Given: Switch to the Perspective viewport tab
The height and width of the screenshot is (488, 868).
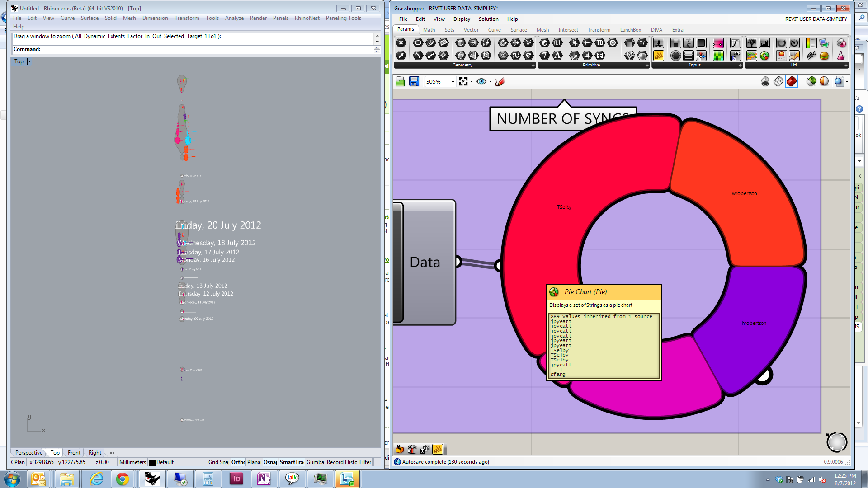Looking at the screenshot, I should [x=29, y=453].
